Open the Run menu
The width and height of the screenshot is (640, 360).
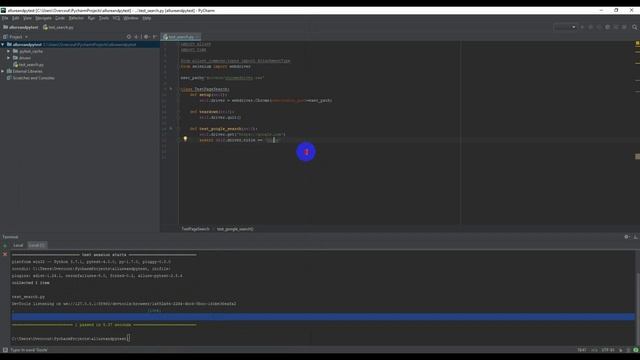tap(91, 18)
